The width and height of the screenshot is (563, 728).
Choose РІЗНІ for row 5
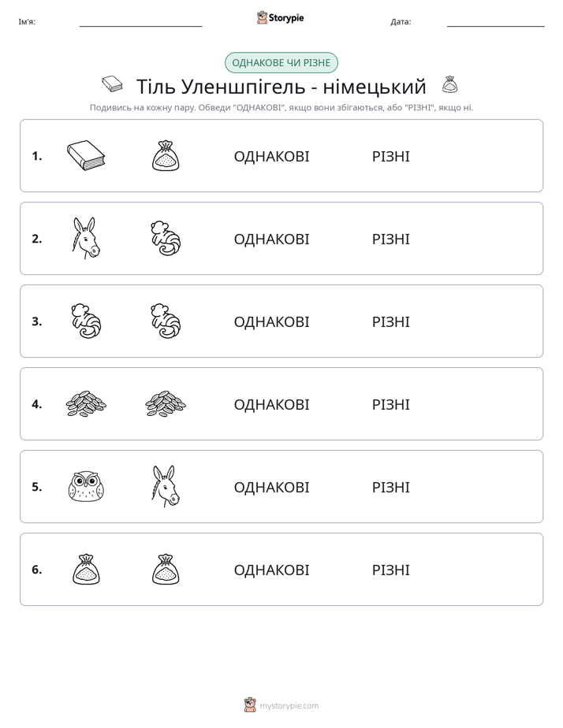(390, 488)
